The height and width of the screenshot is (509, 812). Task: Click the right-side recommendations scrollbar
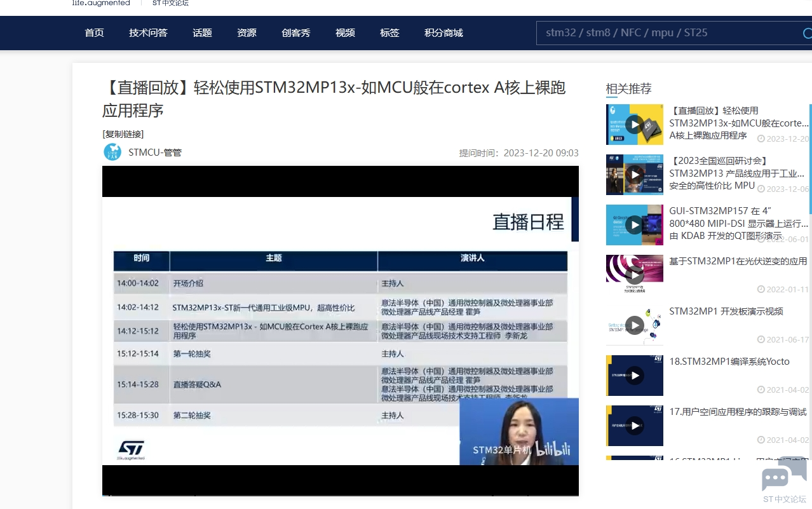[810, 159]
